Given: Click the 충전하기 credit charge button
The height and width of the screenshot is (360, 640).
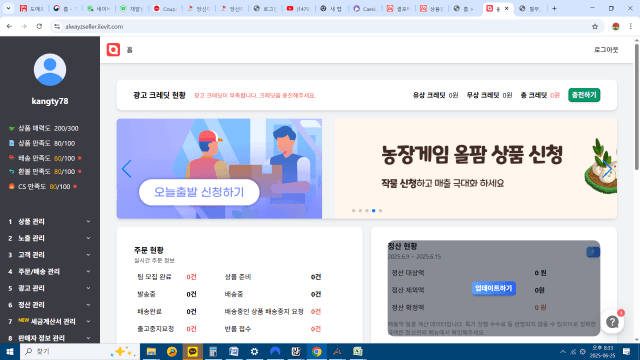Looking at the screenshot, I should coord(584,95).
